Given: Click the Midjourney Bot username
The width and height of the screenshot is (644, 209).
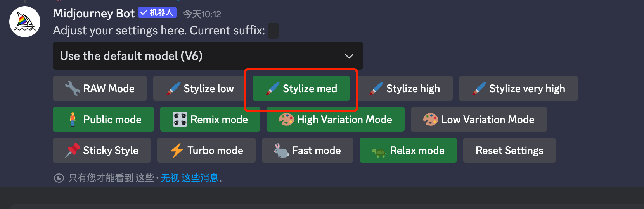Looking at the screenshot, I should click(93, 14).
